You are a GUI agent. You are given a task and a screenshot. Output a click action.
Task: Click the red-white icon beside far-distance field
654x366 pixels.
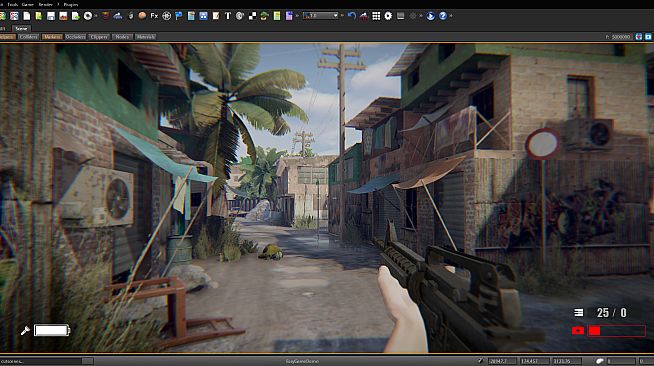point(639,37)
